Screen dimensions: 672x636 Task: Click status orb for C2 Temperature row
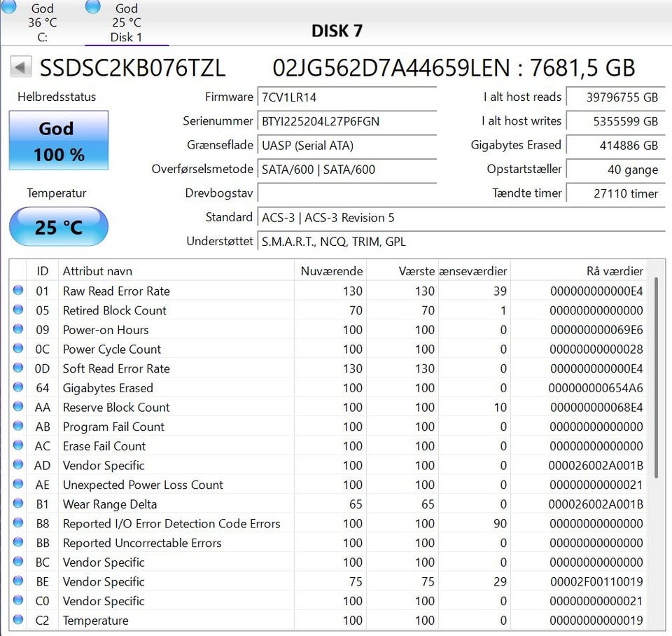click(x=18, y=619)
